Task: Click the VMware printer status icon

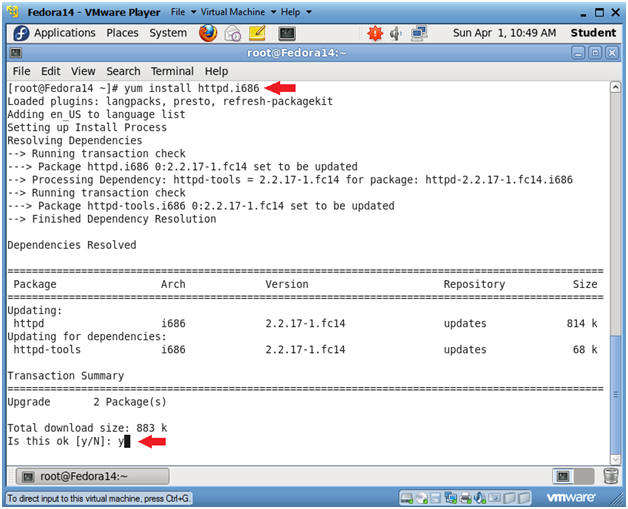Action: [465, 498]
